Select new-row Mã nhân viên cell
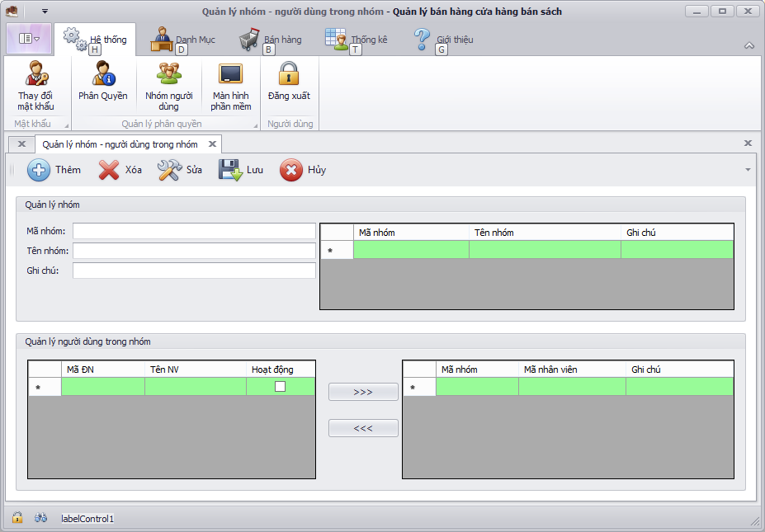This screenshot has width=765, height=532. tap(572, 386)
